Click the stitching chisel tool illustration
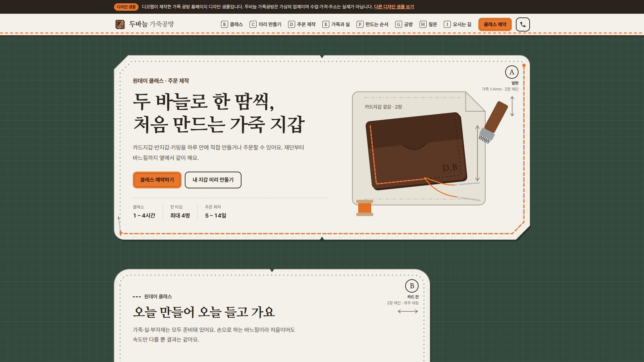 pyautogui.click(x=493, y=122)
